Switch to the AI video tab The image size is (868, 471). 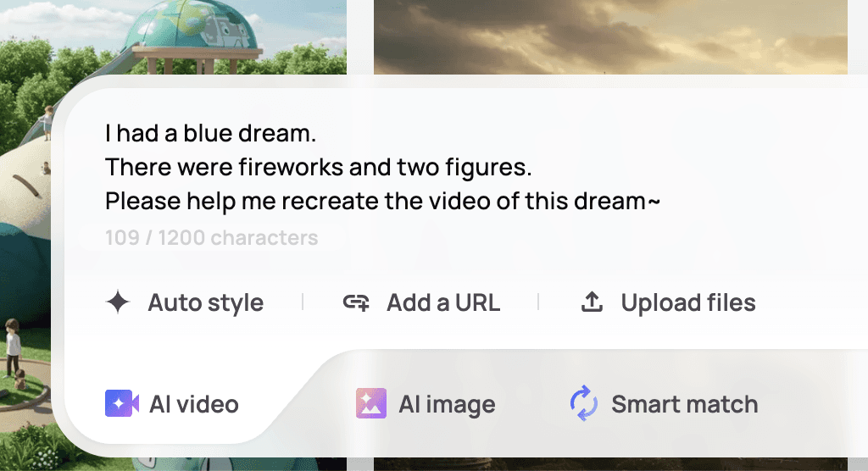172,404
